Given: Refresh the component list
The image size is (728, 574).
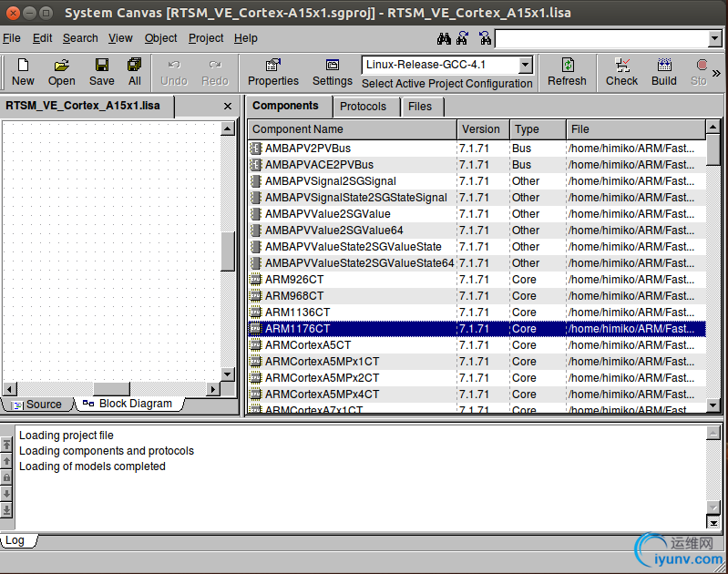Looking at the screenshot, I should pos(567,73).
